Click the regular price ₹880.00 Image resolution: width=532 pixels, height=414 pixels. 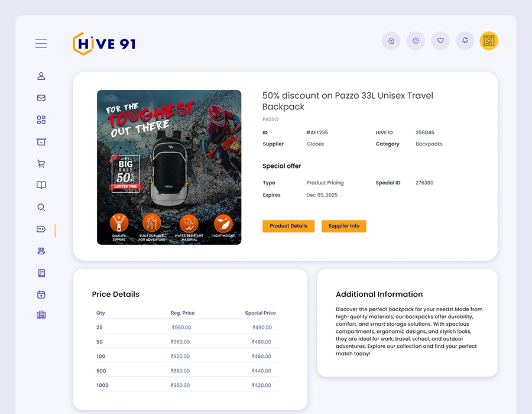pyautogui.click(x=180, y=371)
